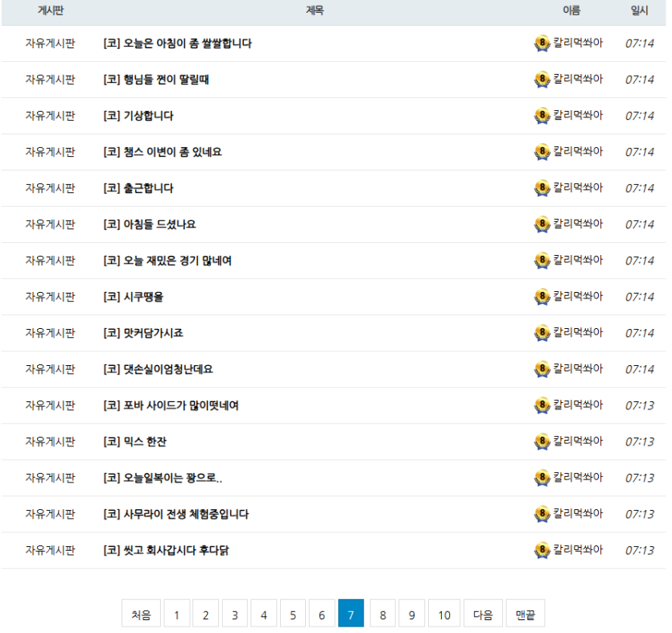This screenshot has height=633, width=672.
Task: Click medal icon in '오늘 재밌은 경기 많네여' row
Action: pos(542,261)
